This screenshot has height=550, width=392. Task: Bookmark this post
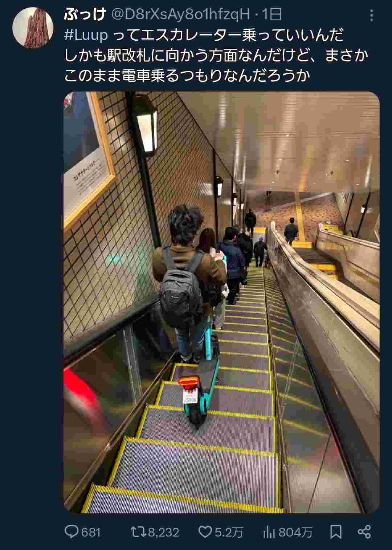point(336,532)
